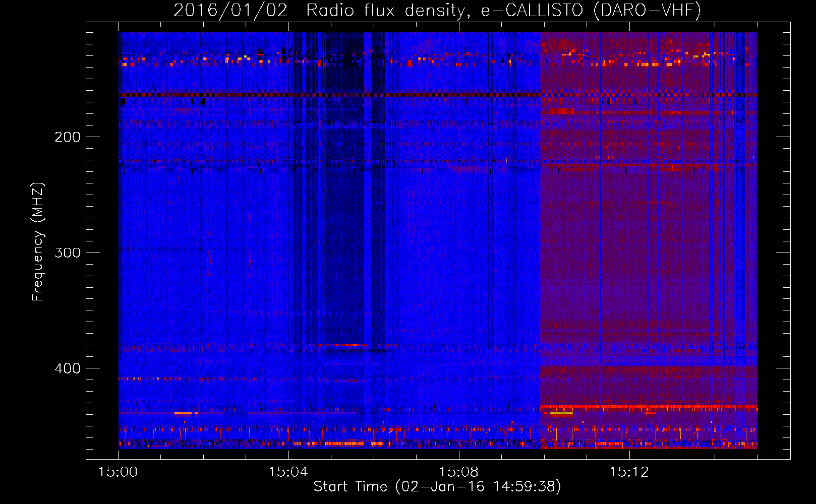Click the 'e-CALLISTO (DARO-VHF)' title text
816x504 pixels.
click(591, 10)
